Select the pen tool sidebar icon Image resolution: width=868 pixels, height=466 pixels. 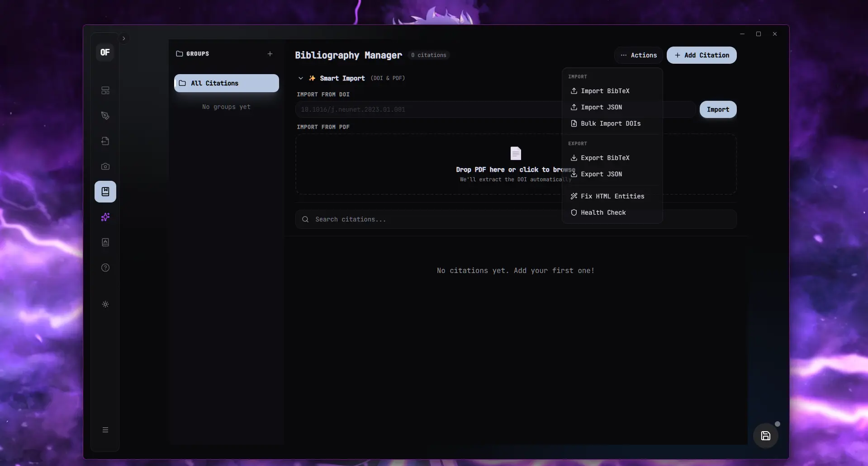pyautogui.click(x=105, y=116)
